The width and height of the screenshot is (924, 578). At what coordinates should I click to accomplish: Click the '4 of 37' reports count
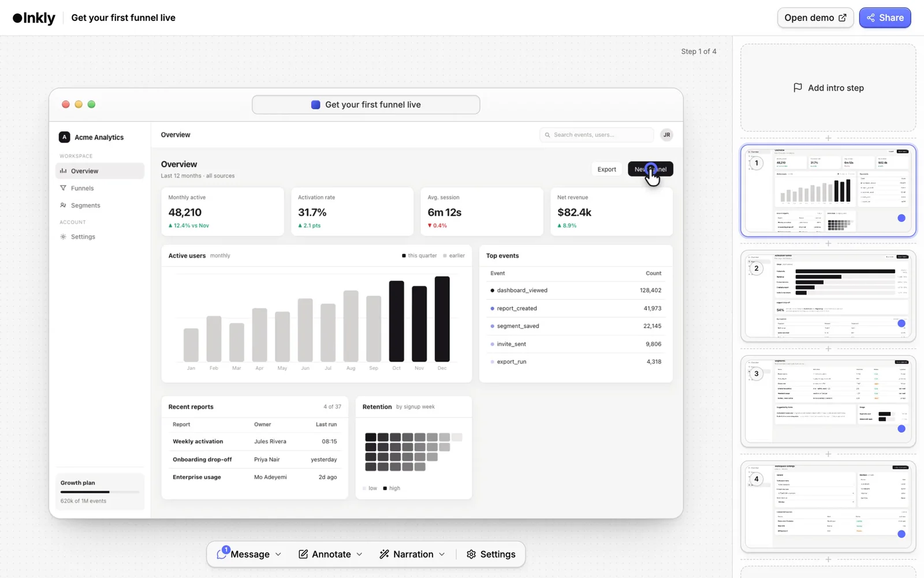(x=332, y=407)
